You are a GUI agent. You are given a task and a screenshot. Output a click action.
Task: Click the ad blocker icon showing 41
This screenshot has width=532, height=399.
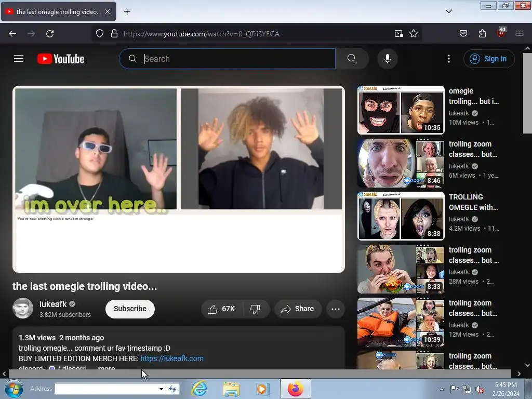pyautogui.click(x=501, y=33)
